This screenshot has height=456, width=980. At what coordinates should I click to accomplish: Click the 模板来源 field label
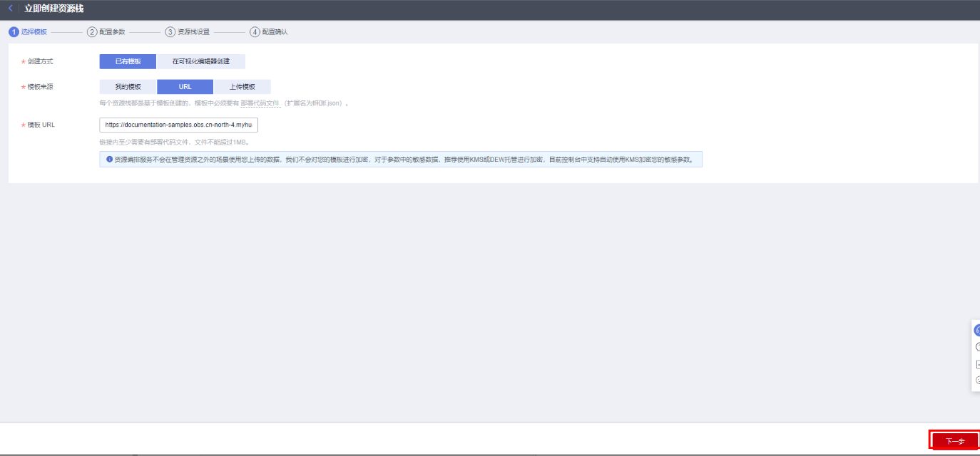[40, 87]
